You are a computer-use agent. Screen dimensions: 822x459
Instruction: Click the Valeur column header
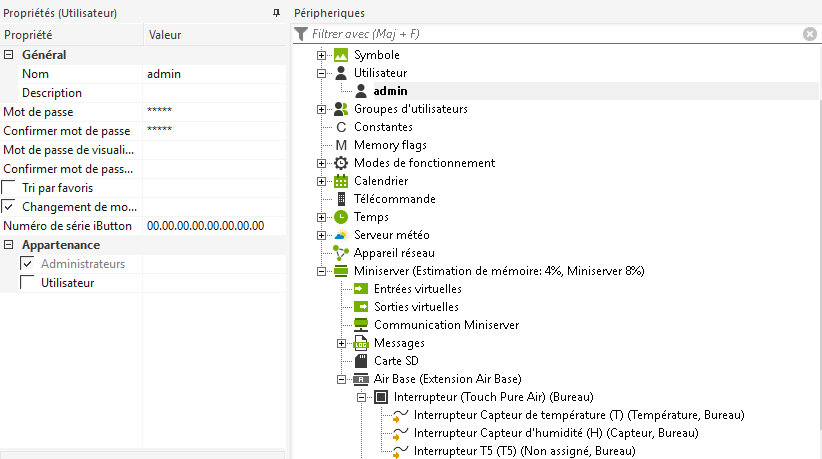pyautogui.click(x=214, y=35)
